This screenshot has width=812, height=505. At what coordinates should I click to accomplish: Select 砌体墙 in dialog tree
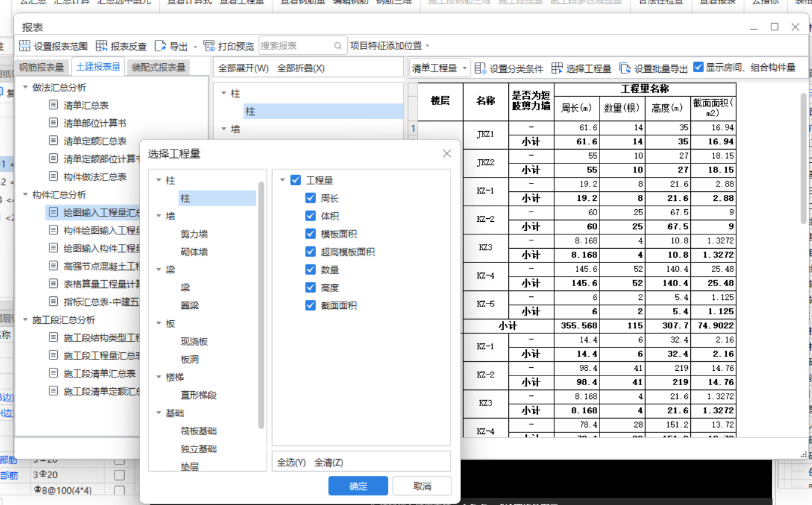[194, 252]
